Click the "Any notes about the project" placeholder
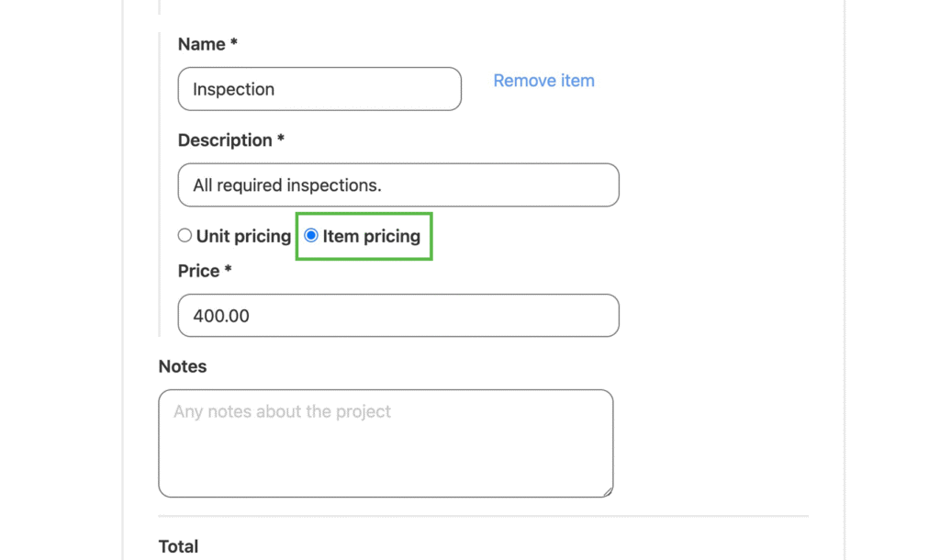This screenshot has height=560, width=940. pyautogui.click(x=282, y=411)
